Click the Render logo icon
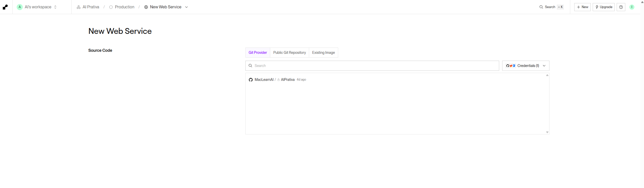This screenshot has height=188, width=644. pos(5,7)
